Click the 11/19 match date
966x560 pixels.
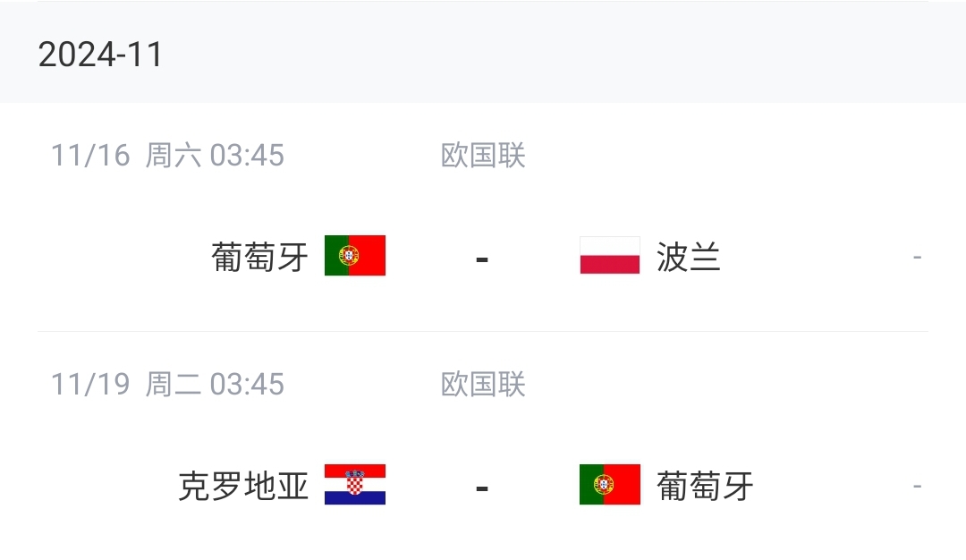coord(90,385)
